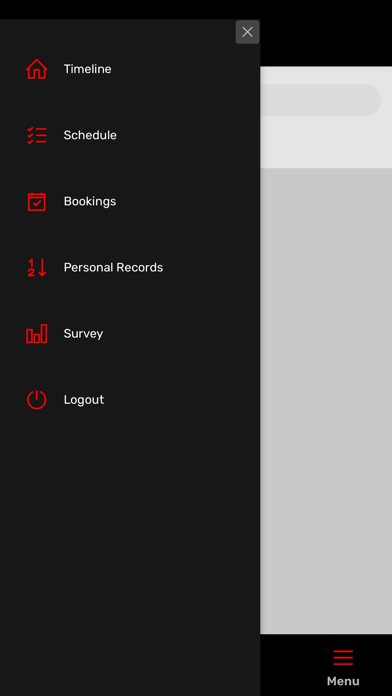The image size is (392, 696).
Task: Go to Schedule menu entry
Action: coord(90,135)
